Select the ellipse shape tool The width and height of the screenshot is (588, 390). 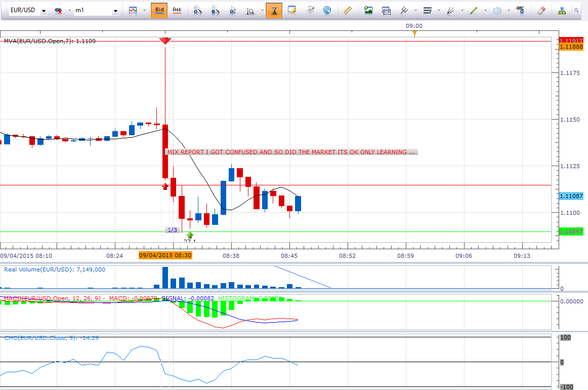coord(497,10)
